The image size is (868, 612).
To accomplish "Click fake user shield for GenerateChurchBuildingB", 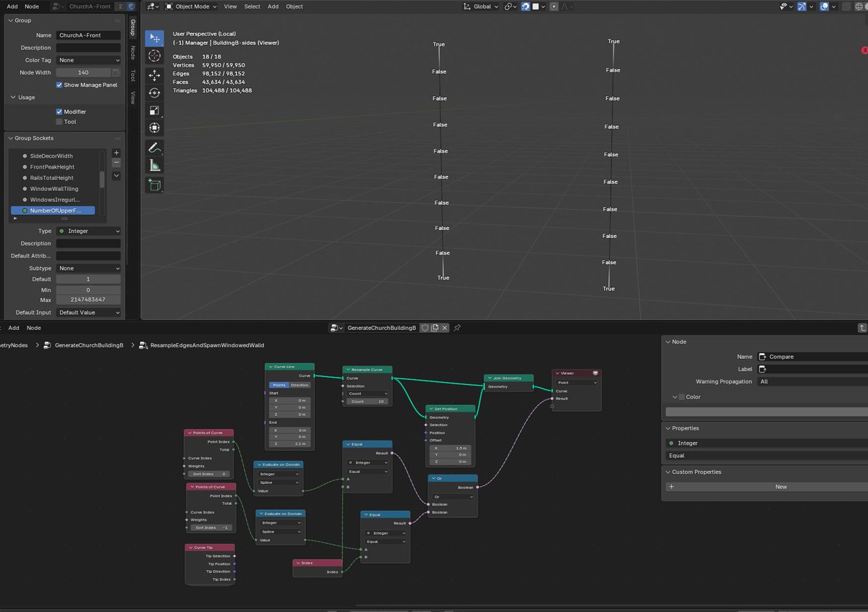I will (425, 328).
